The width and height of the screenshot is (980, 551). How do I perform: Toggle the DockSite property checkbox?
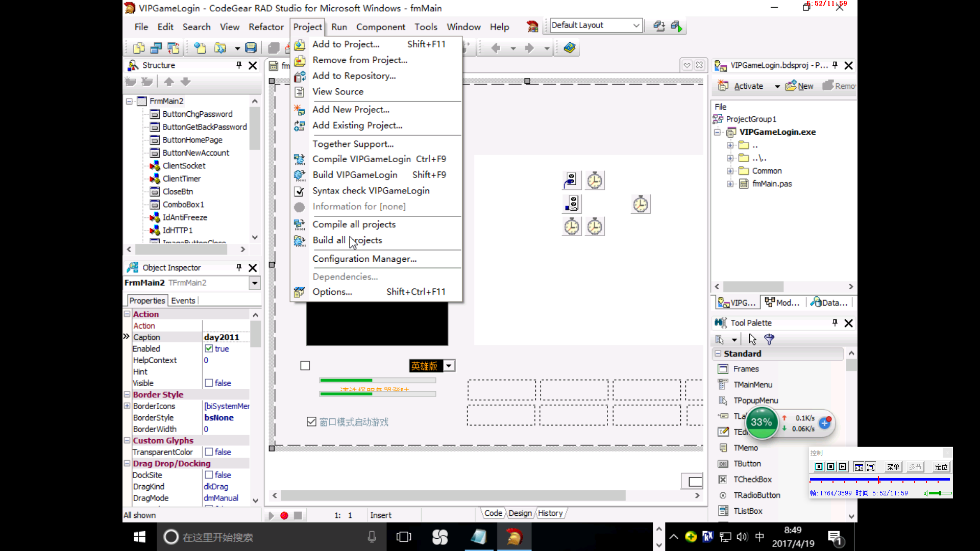click(x=209, y=474)
